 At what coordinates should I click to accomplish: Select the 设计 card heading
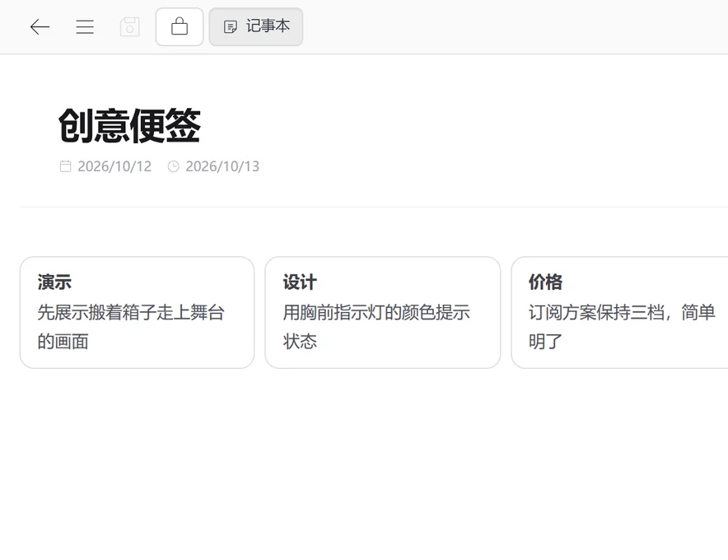click(300, 282)
